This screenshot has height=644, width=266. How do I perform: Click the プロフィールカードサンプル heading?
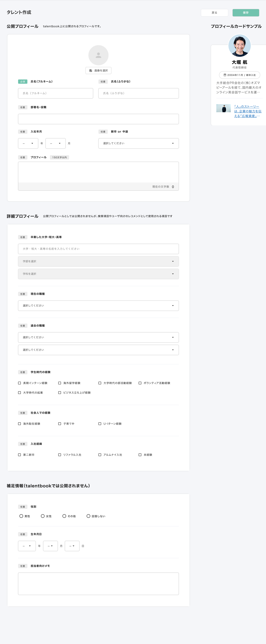click(236, 26)
